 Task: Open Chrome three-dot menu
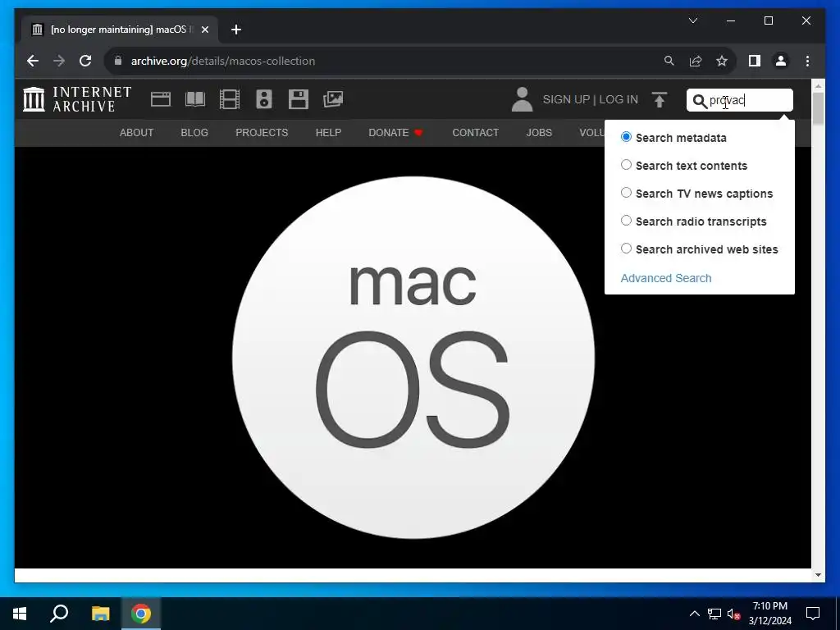[807, 61]
